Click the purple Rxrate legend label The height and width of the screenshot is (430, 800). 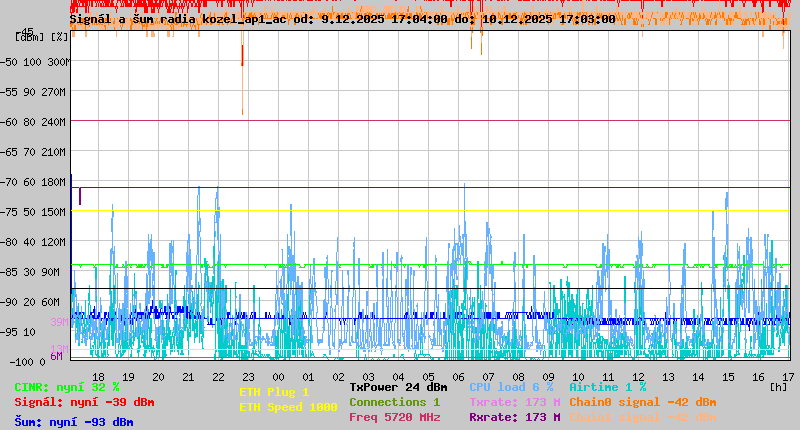coord(514,417)
